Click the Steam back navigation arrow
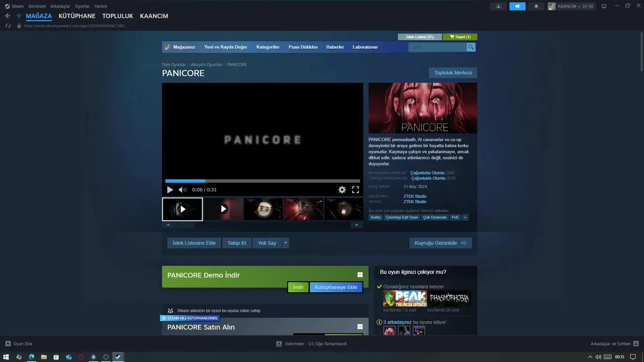The image size is (644, 362). pyautogui.click(x=8, y=16)
